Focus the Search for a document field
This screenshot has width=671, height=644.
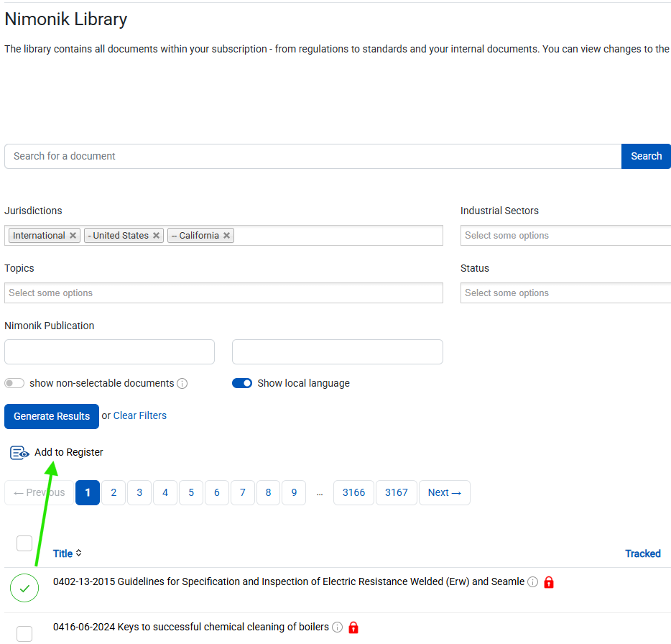click(x=313, y=156)
